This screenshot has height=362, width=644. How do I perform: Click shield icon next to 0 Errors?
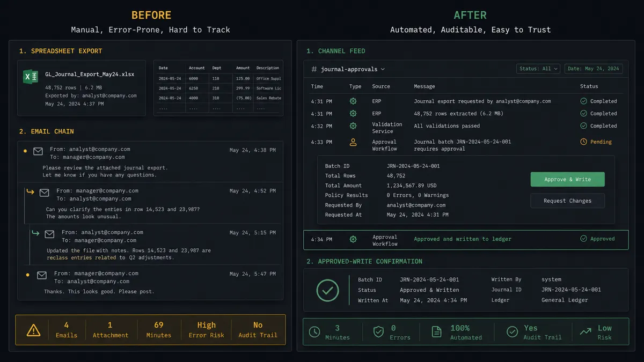coord(379,332)
